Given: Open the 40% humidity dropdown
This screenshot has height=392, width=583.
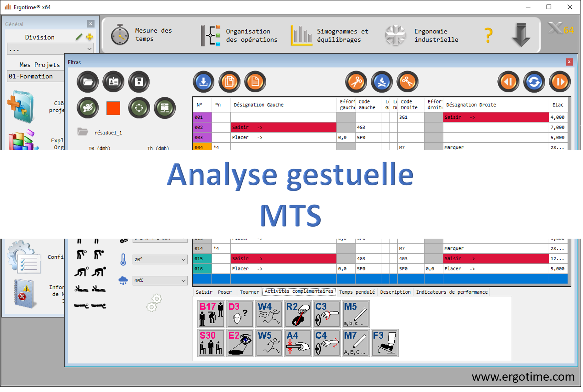Looking at the screenshot, I should [160, 281].
